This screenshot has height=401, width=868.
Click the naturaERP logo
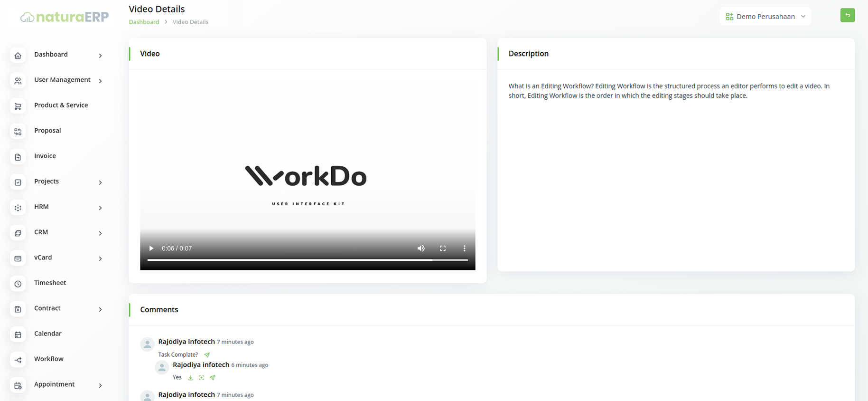(65, 17)
